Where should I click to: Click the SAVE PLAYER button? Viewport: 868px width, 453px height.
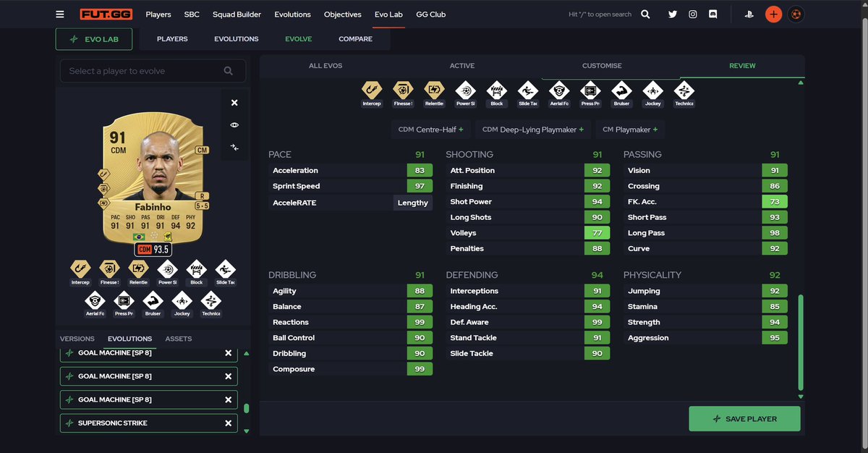click(x=744, y=419)
